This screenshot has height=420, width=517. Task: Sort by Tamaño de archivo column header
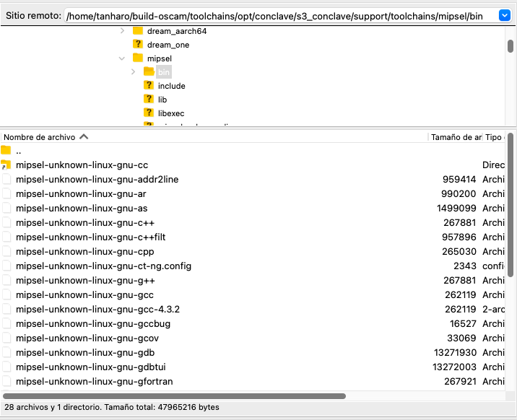coord(456,136)
